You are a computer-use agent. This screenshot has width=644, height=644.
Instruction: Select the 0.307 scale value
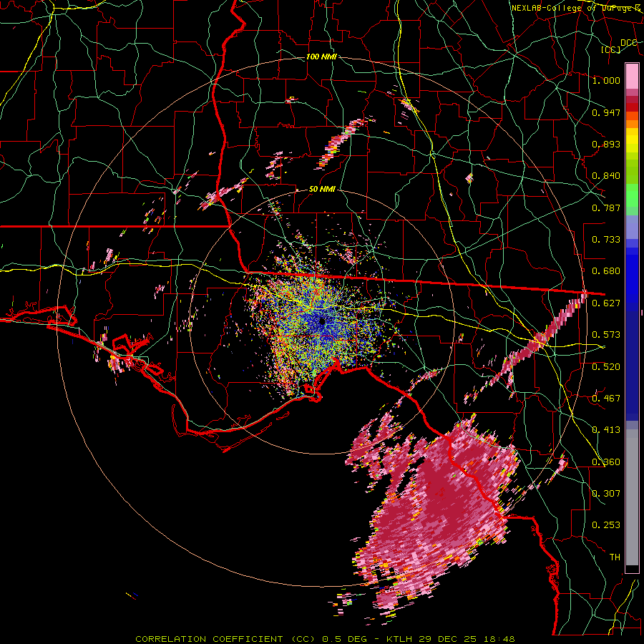pyautogui.click(x=606, y=494)
